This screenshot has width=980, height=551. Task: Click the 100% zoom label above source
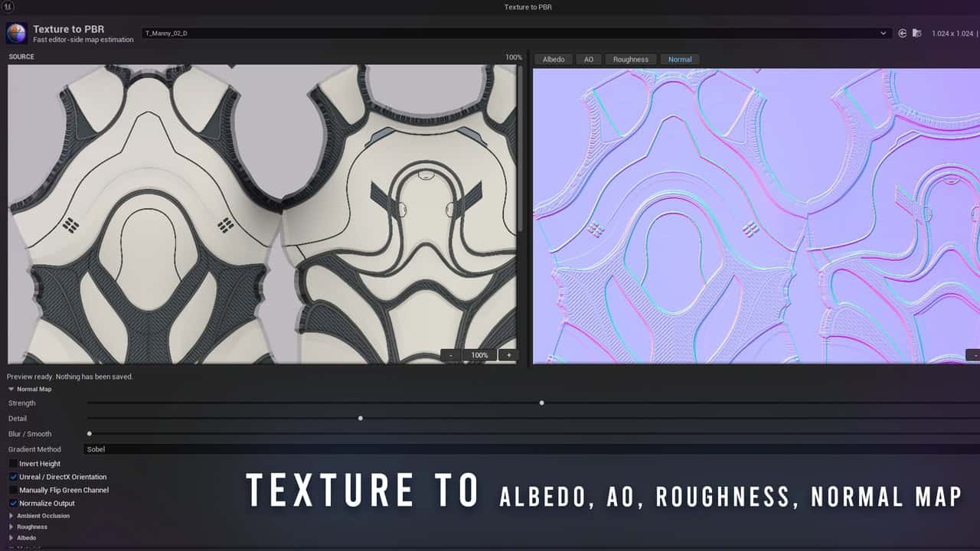[x=513, y=57]
